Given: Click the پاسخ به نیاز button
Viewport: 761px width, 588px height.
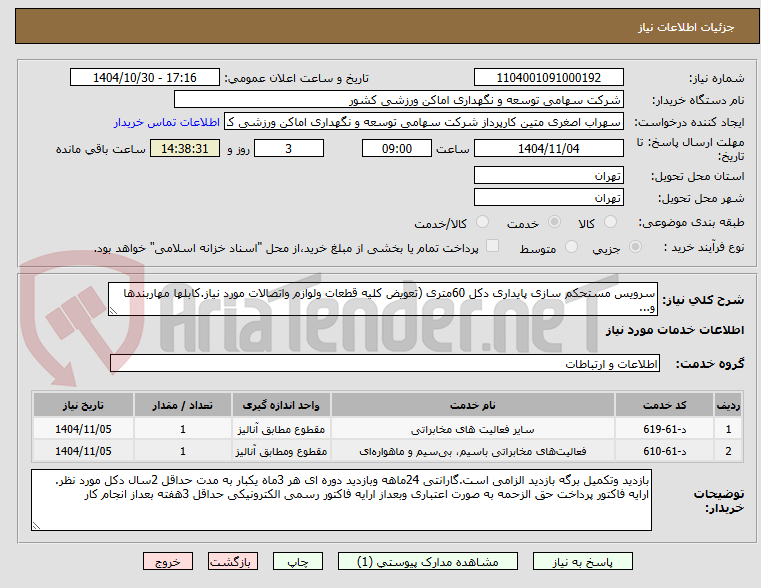Looking at the screenshot, I should [582, 561].
